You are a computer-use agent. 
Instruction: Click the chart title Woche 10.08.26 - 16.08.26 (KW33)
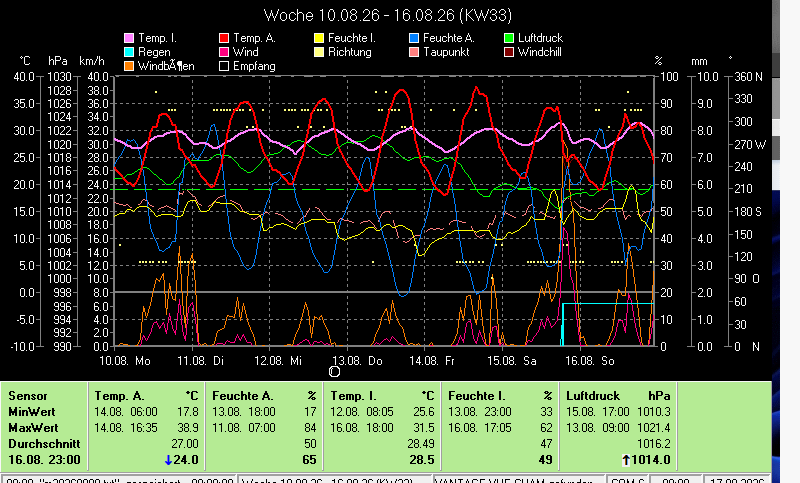click(388, 15)
